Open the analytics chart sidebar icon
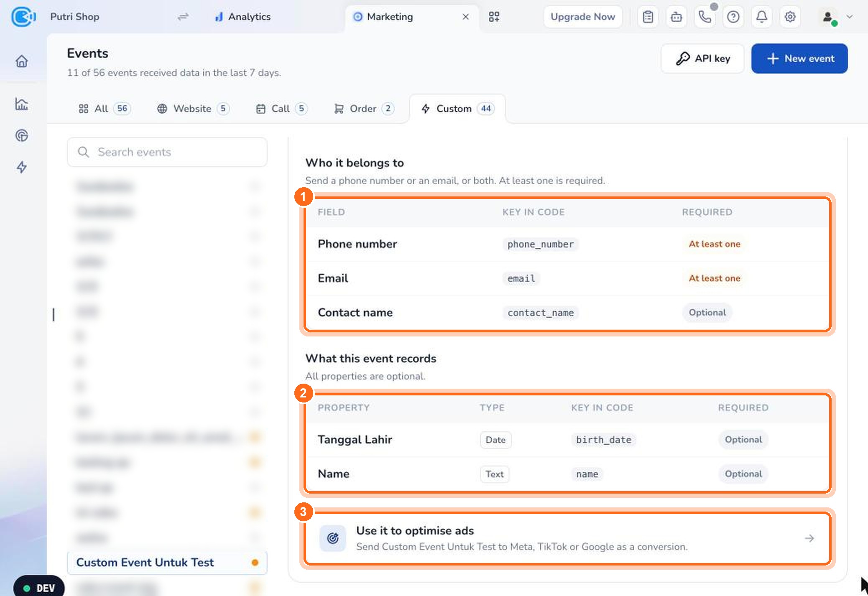 coord(22,104)
